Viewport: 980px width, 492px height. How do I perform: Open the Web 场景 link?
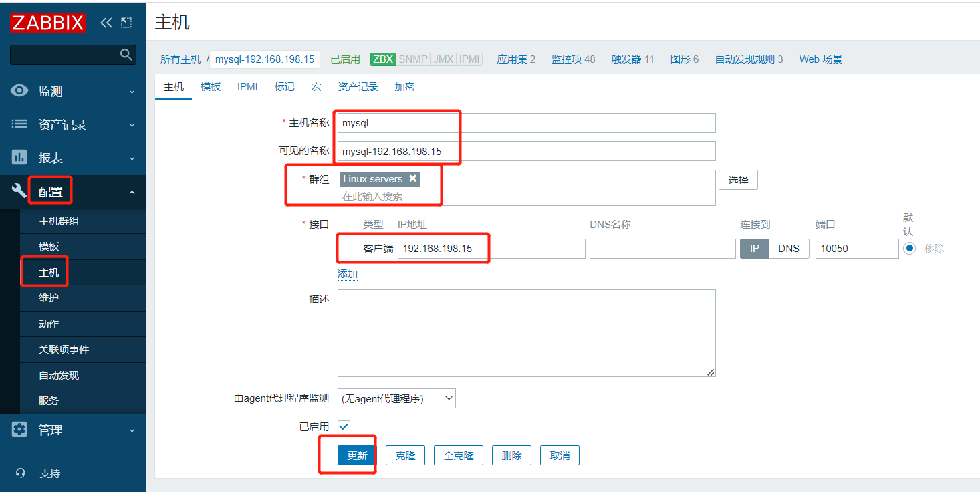pyautogui.click(x=820, y=59)
